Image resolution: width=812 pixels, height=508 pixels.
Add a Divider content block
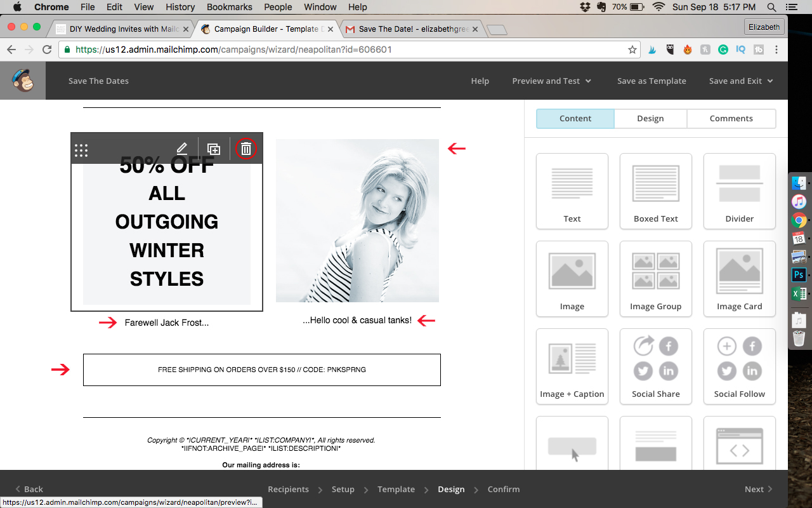pos(740,191)
